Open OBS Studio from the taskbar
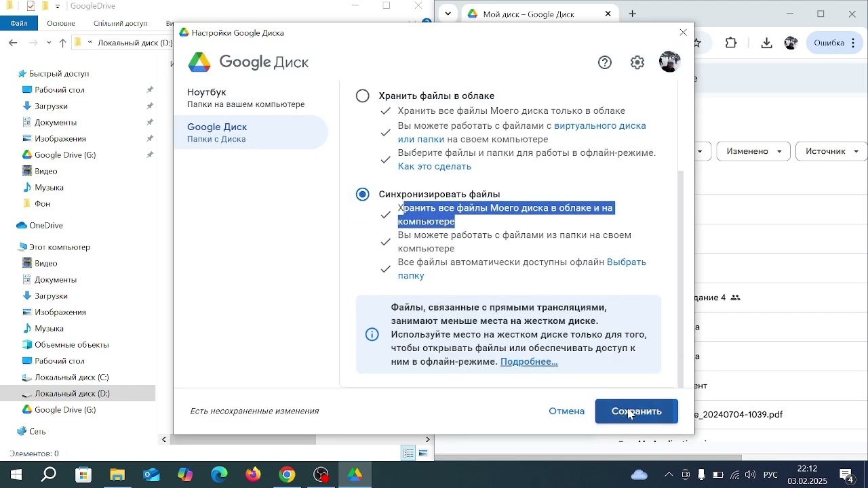868x488 pixels. click(x=321, y=475)
